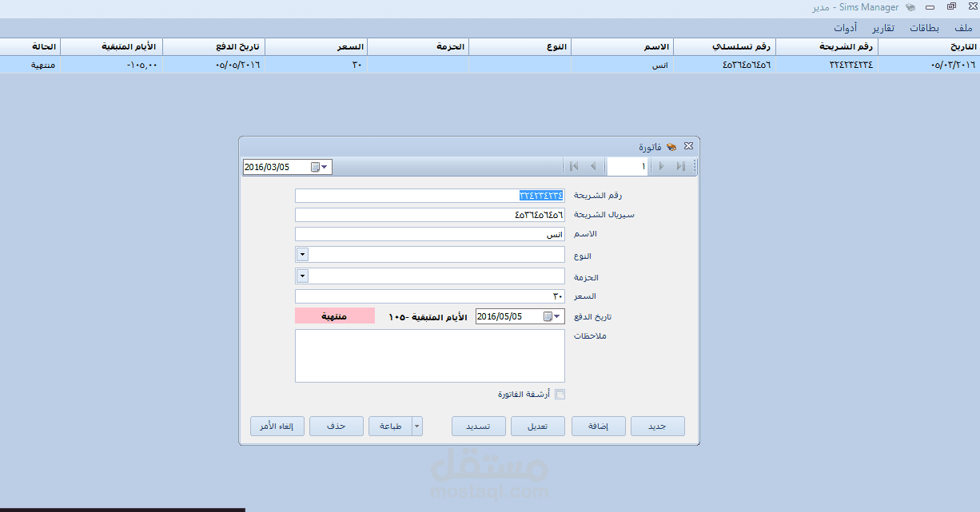The width and height of the screenshot is (980, 512).
Task: Open calendar of the 2016/03/05 date picker
Action: [315, 167]
